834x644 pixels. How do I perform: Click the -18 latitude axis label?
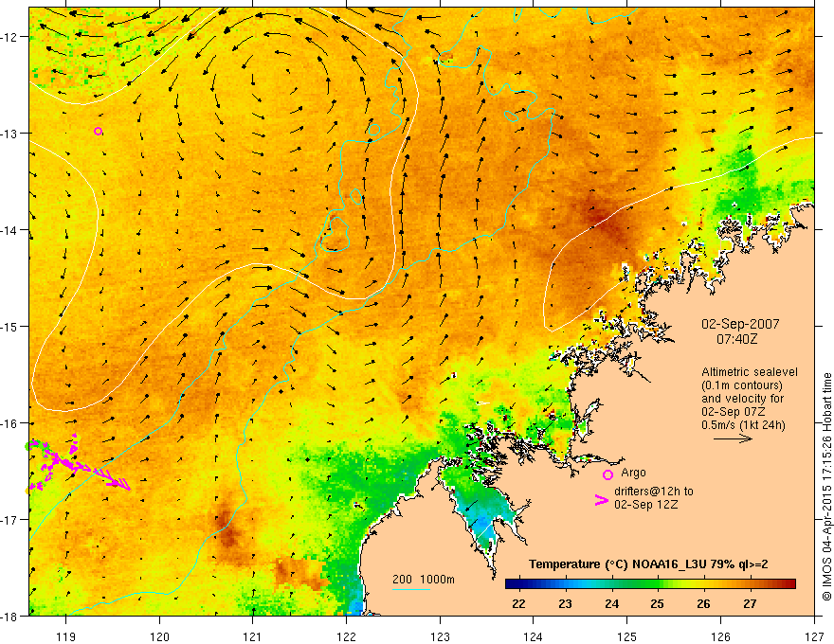(x=9, y=616)
